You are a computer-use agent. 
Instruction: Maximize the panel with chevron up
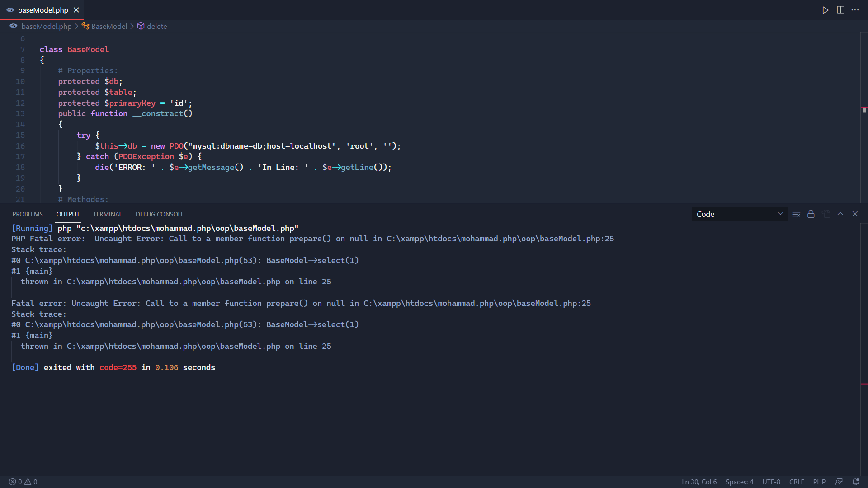pos(840,214)
